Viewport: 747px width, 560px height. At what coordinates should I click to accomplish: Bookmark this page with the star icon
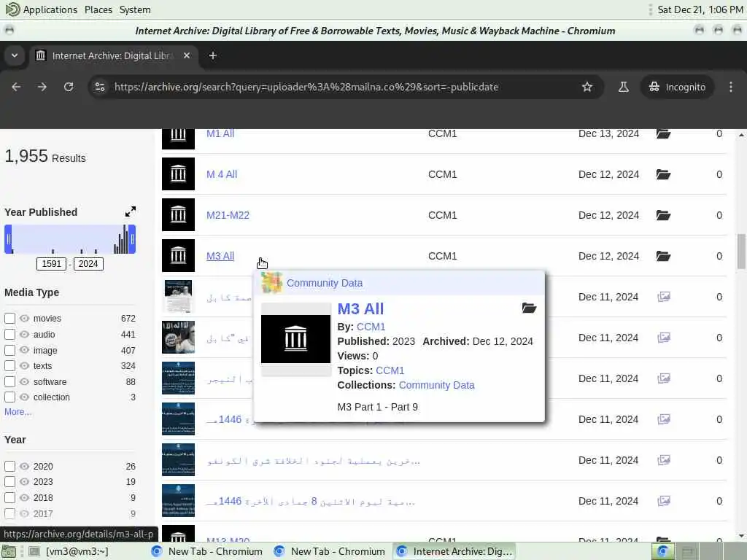coord(587,87)
